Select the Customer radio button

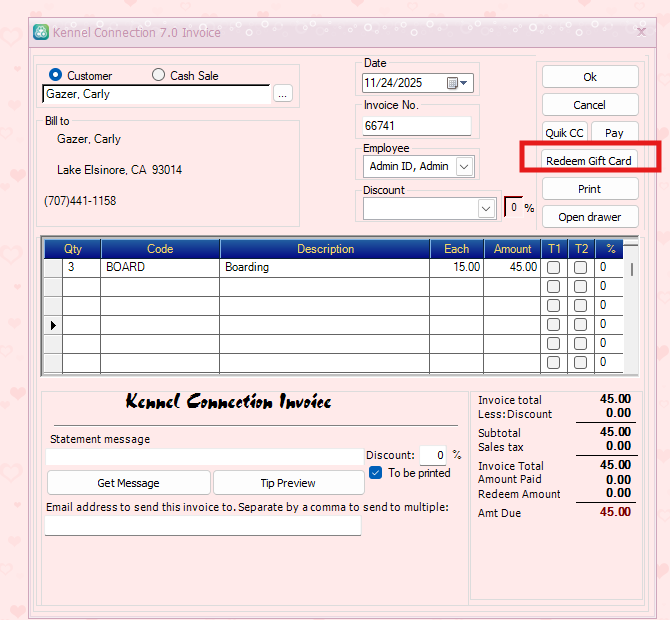55,75
